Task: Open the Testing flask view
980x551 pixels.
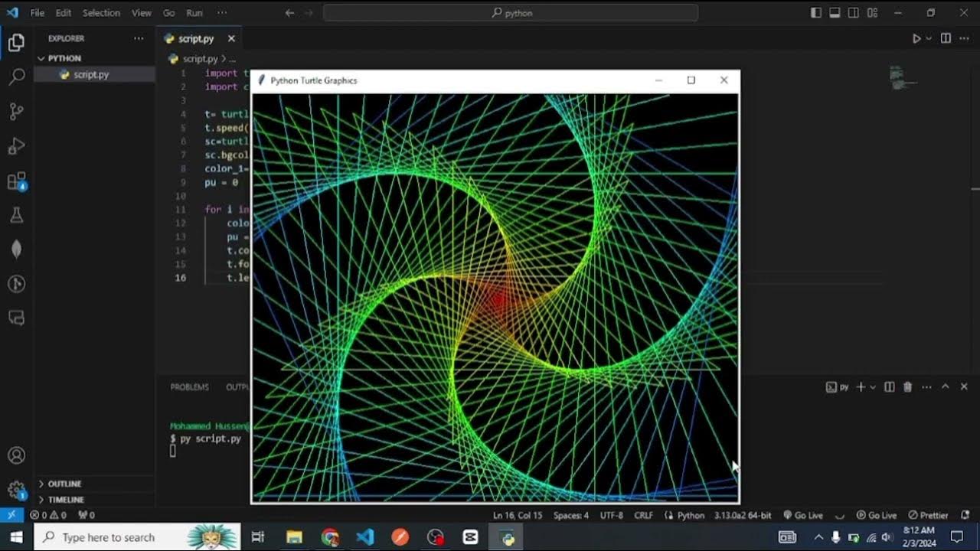Action: click(16, 216)
